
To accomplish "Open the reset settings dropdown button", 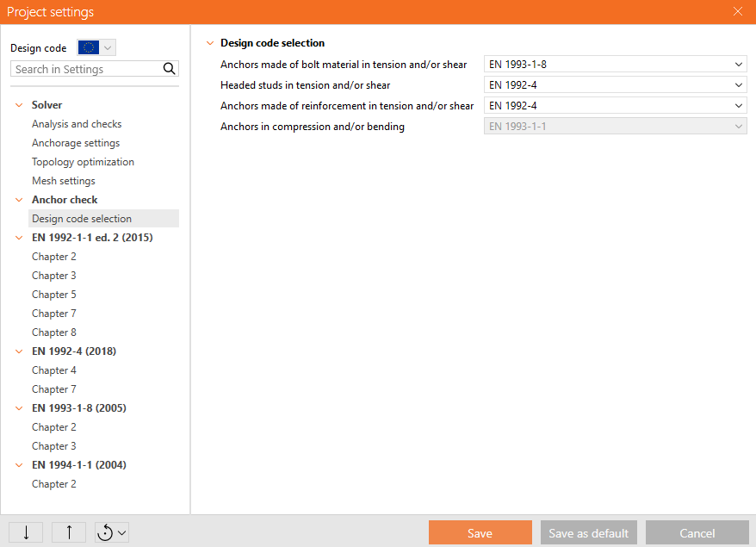I will click(x=112, y=532).
